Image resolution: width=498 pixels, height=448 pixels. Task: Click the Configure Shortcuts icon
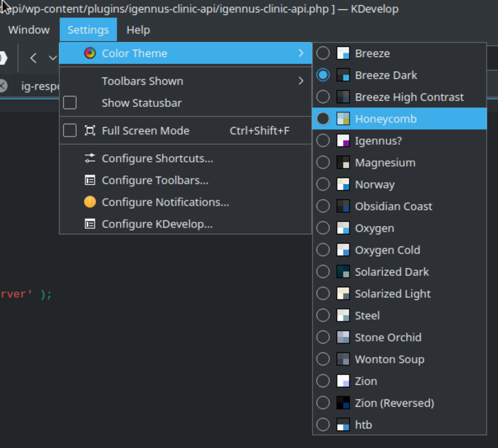[90, 159]
